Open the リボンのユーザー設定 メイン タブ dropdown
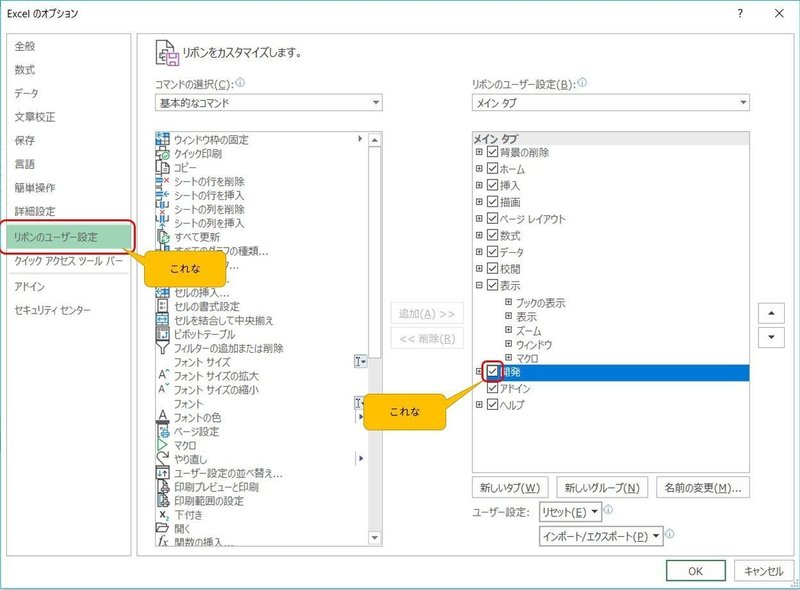 click(x=611, y=103)
